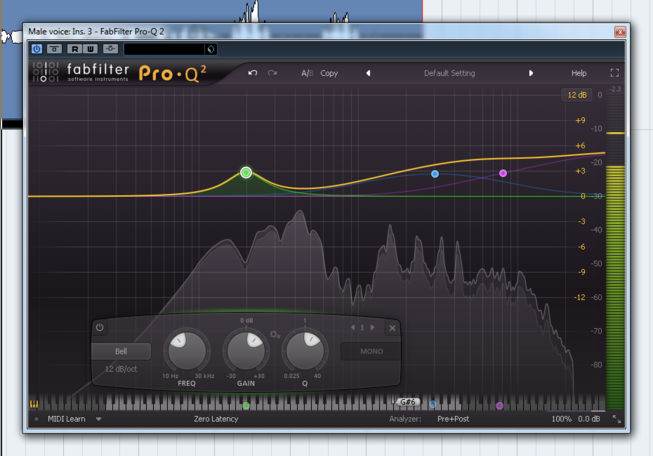Select the magenta EQ band node
This screenshot has width=653, height=456.
pyautogui.click(x=503, y=173)
